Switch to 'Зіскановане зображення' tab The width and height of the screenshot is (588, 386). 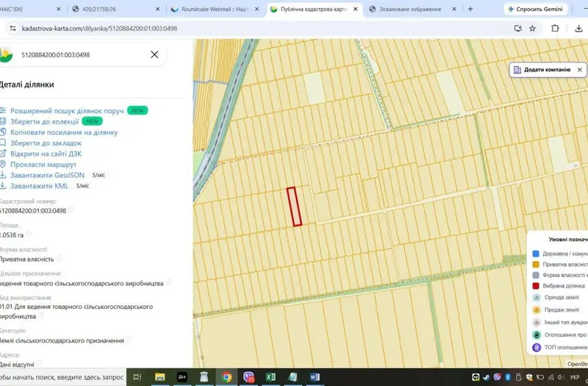pyautogui.click(x=412, y=9)
